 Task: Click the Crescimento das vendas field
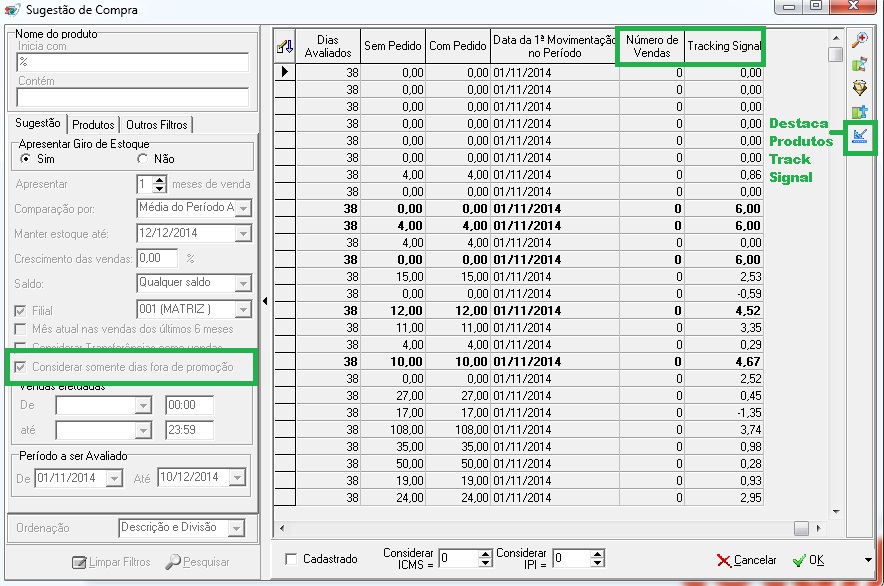(x=157, y=258)
